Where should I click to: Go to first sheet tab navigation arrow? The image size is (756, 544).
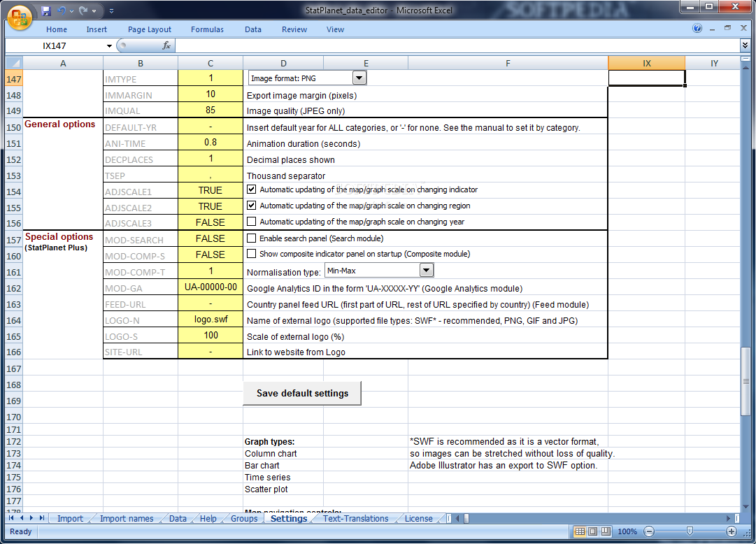(11, 518)
